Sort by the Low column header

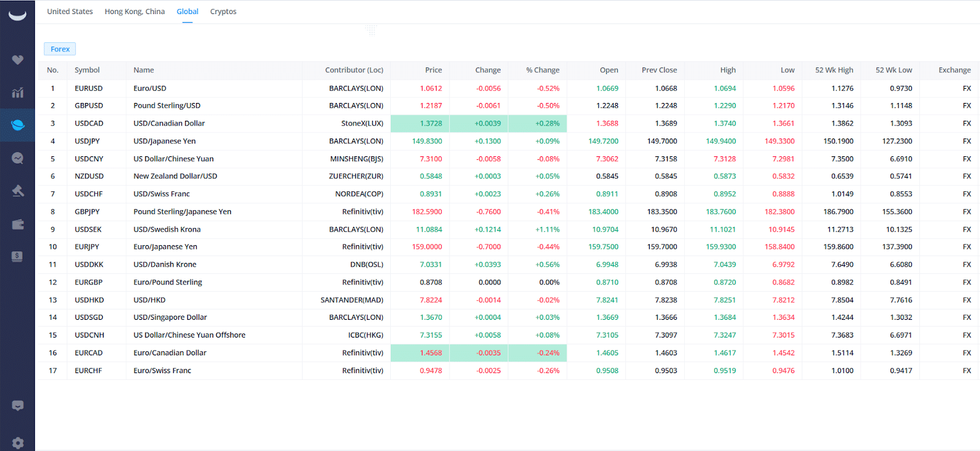[x=788, y=70]
